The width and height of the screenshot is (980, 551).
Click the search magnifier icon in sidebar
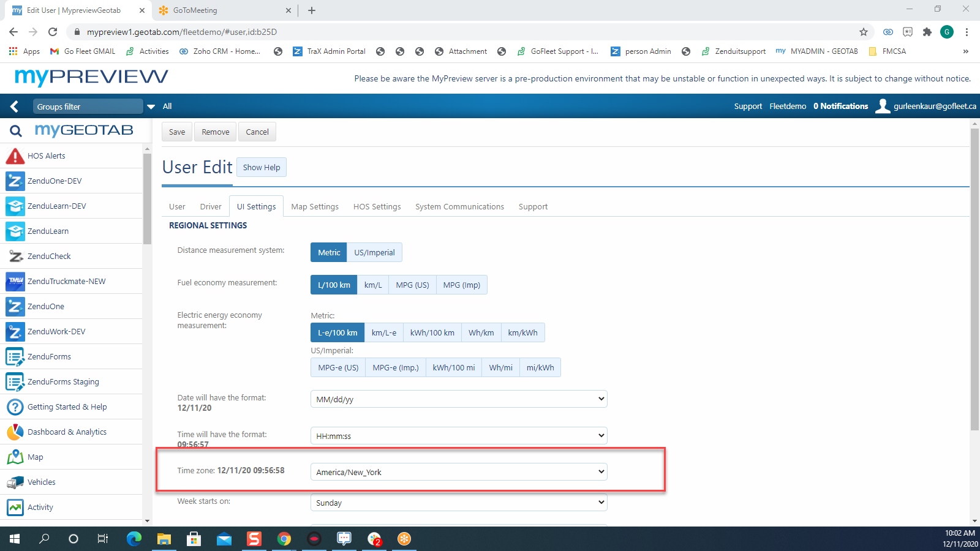pyautogui.click(x=16, y=130)
